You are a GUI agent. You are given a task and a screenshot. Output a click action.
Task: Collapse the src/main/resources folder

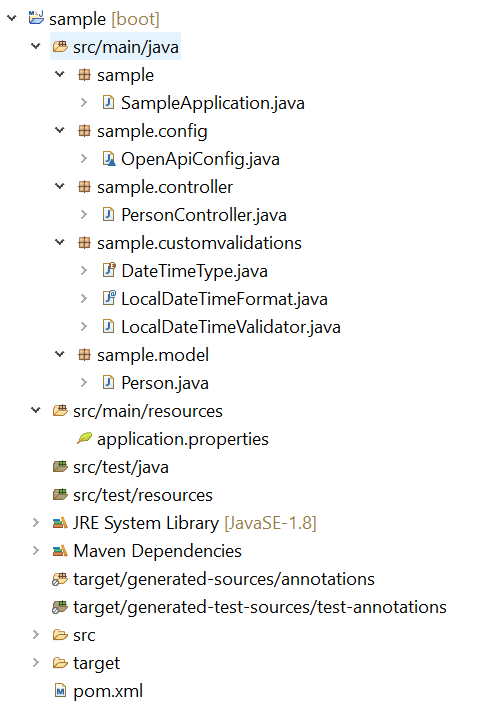pos(36,410)
